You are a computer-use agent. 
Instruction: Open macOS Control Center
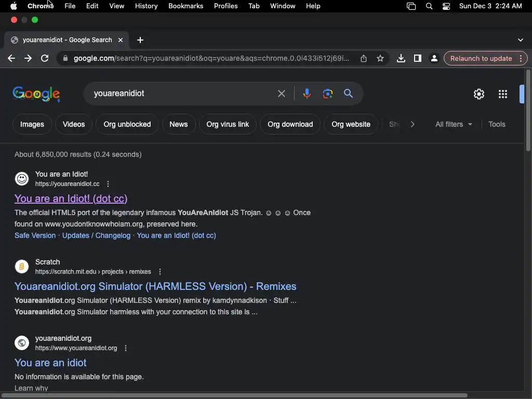pos(446,6)
